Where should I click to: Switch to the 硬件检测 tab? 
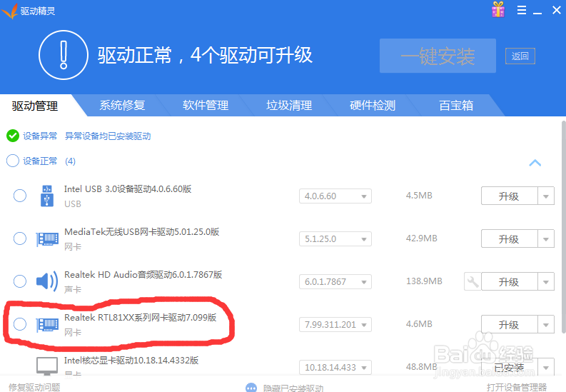[373, 106]
